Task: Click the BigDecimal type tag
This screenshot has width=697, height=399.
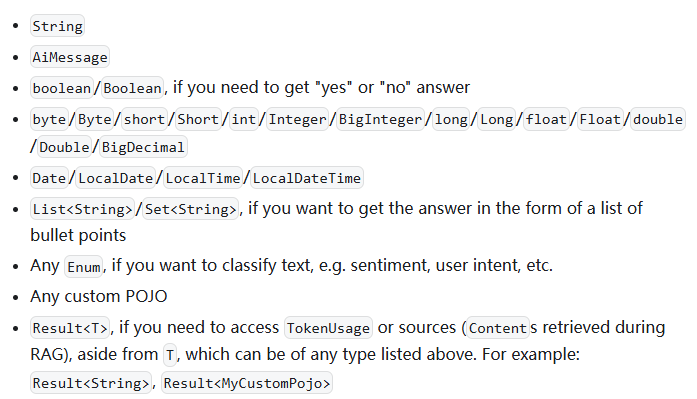Action: point(143,147)
